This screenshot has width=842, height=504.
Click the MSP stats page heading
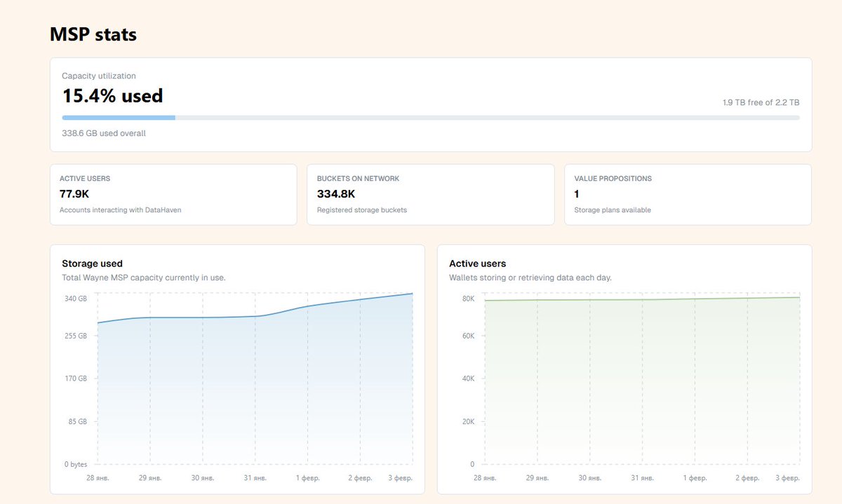(x=93, y=34)
